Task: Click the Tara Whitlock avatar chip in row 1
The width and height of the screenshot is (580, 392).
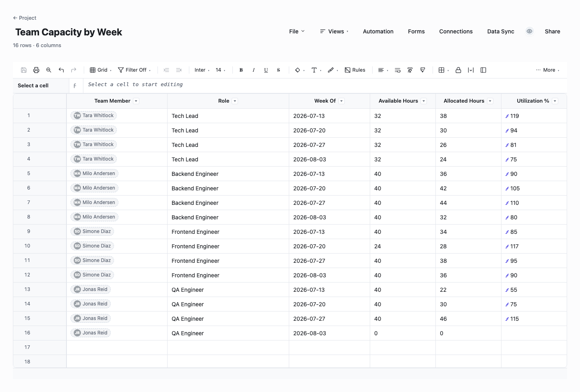Action: click(x=94, y=116)
